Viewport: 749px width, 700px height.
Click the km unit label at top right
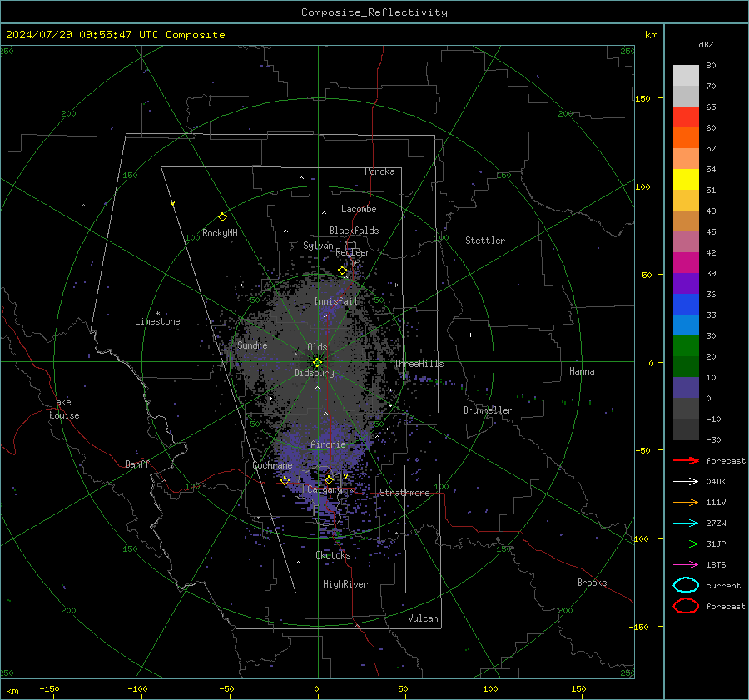click(651, 35)
